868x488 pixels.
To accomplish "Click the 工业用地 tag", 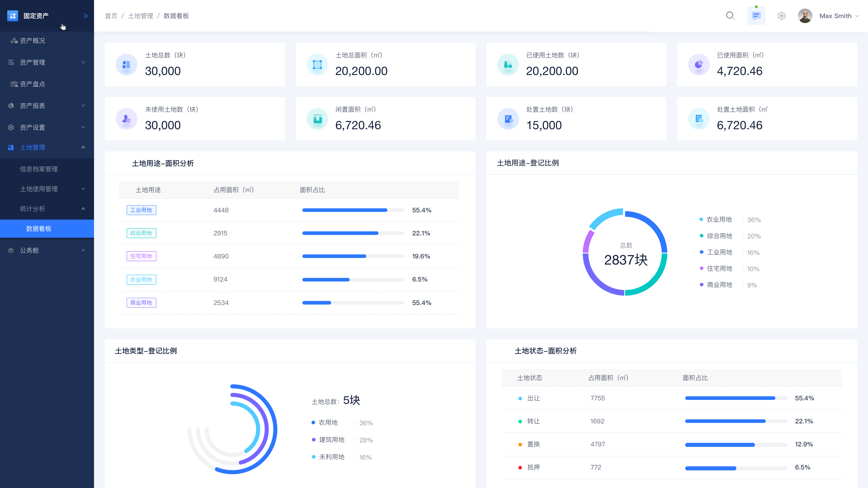I will [x=141, y=210].
